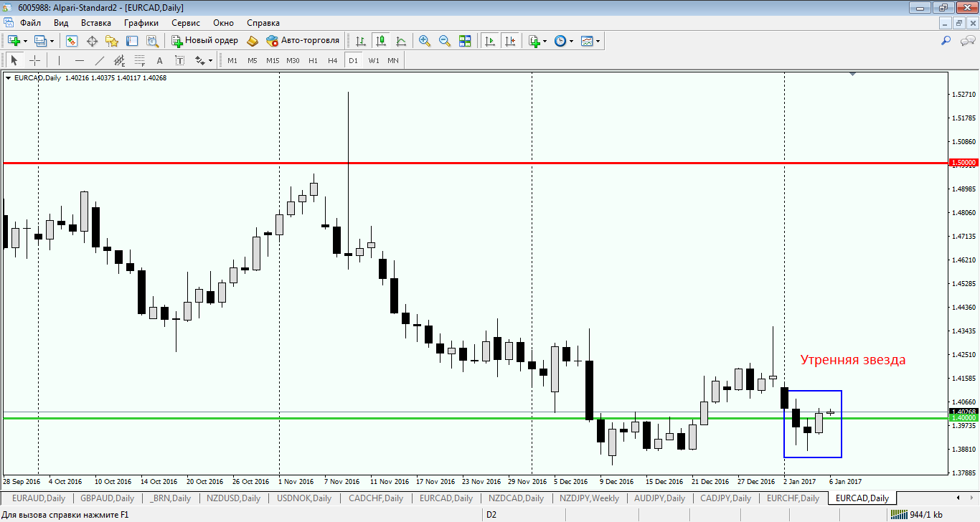This screenshot has width=980, height=522.
Task: Draw a horizontal line tool
Action: point(79,60)
